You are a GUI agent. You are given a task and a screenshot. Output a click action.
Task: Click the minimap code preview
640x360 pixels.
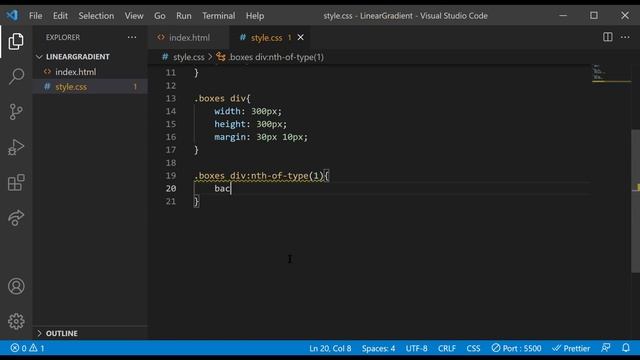click(x=611, y=73)
